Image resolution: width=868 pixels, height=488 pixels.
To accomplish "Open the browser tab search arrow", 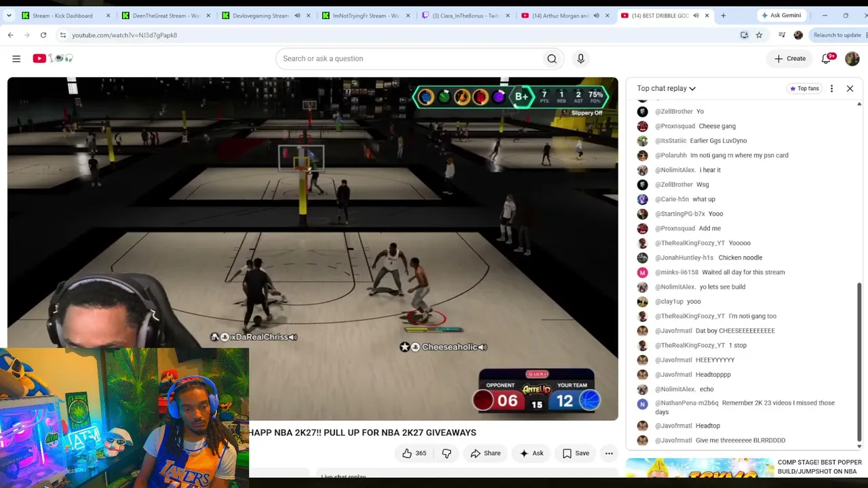I will click(x=9, y=16).
